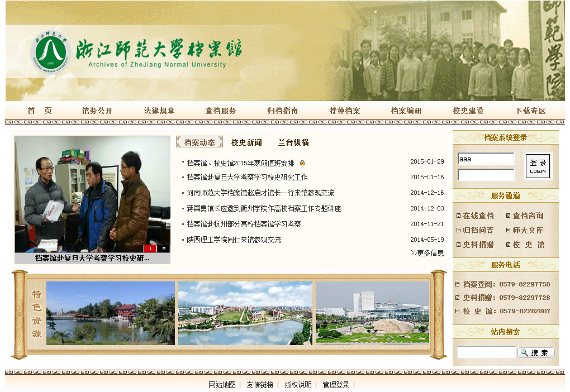Open the lake pavilion campus photo thumbnail

click(111, 313)
